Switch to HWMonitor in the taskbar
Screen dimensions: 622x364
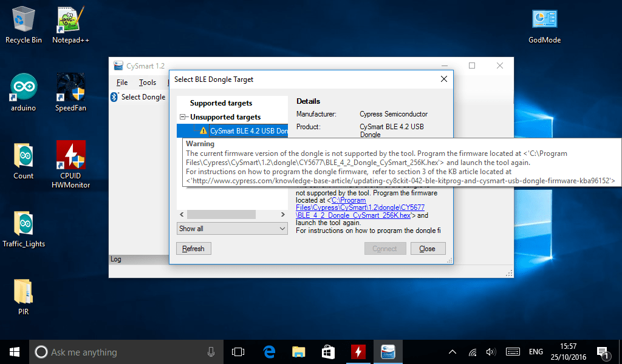358,352
